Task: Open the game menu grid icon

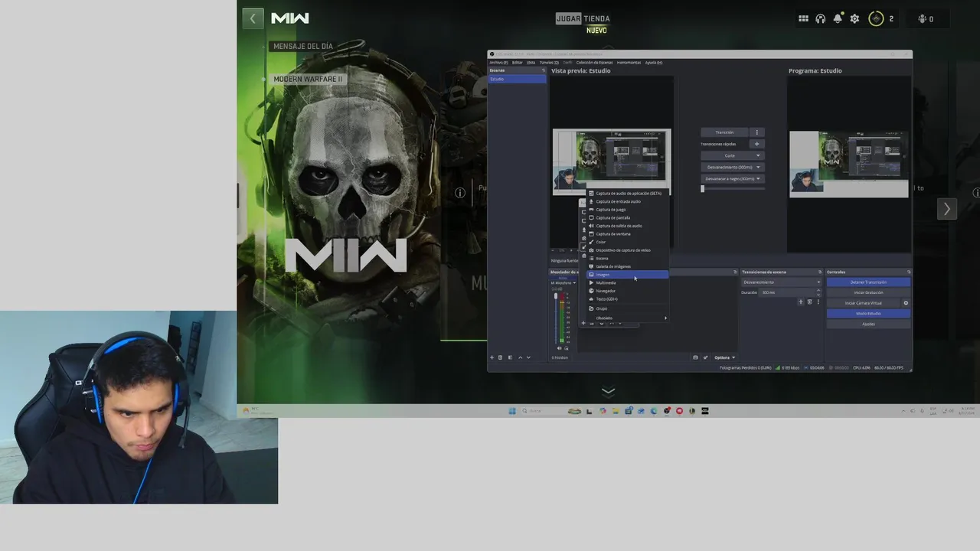Action: (803, 18)
